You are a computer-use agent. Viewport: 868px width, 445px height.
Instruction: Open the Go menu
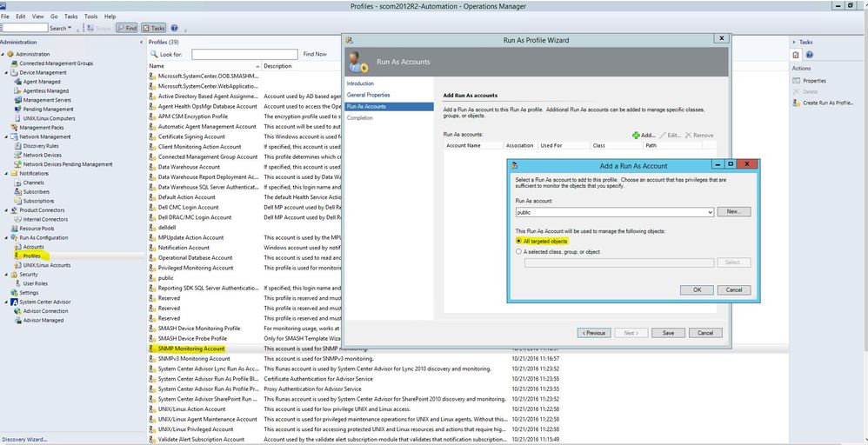pos(54,17)
